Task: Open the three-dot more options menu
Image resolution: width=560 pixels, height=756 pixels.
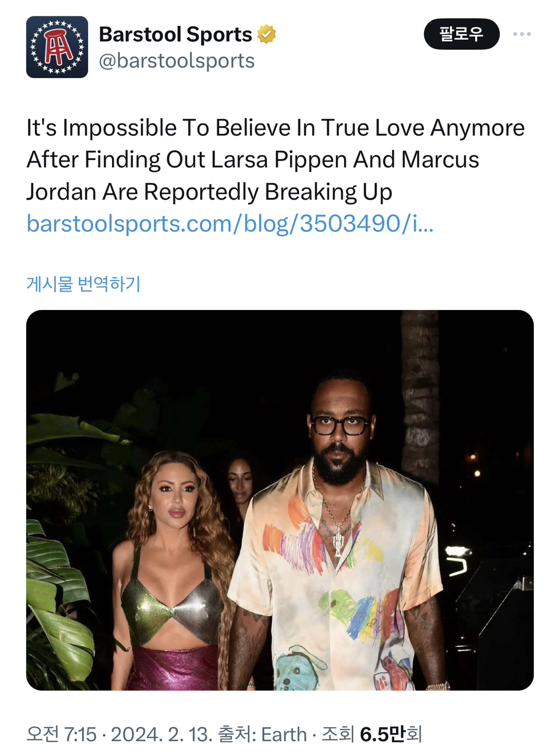Action: pos(522,34)
